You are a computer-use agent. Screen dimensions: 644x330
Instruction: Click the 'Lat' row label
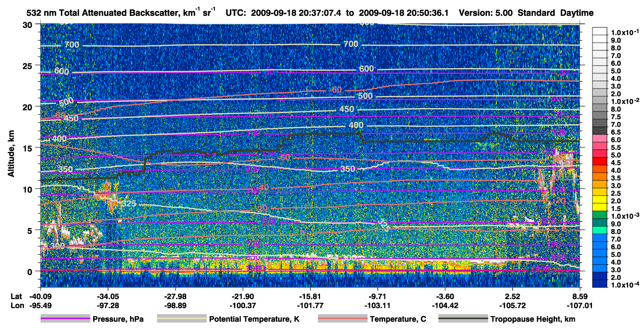[x=16, y=296]
